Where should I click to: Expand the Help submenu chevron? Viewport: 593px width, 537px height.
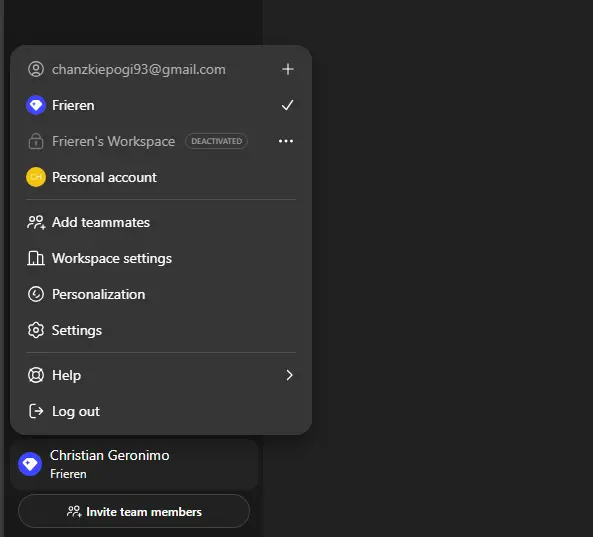[289, 375]
